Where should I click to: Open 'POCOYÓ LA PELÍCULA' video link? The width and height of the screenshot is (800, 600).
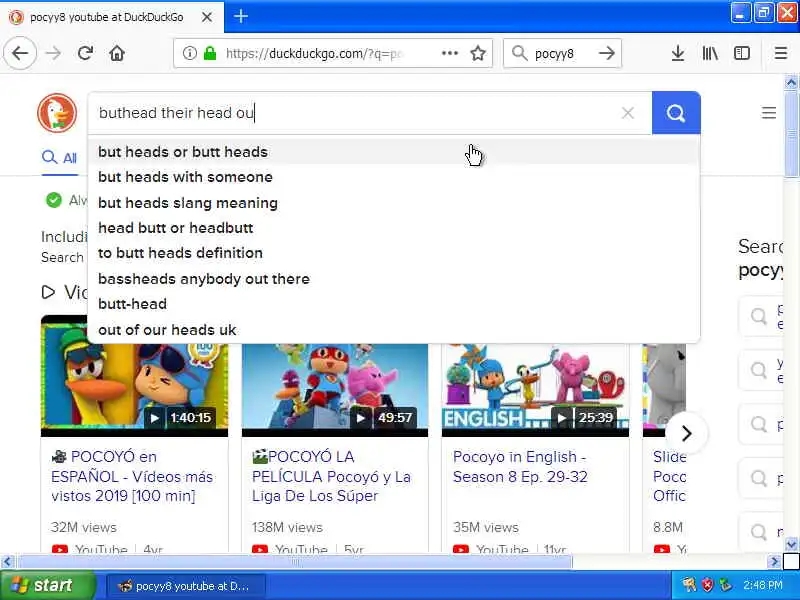click(331, 476)
